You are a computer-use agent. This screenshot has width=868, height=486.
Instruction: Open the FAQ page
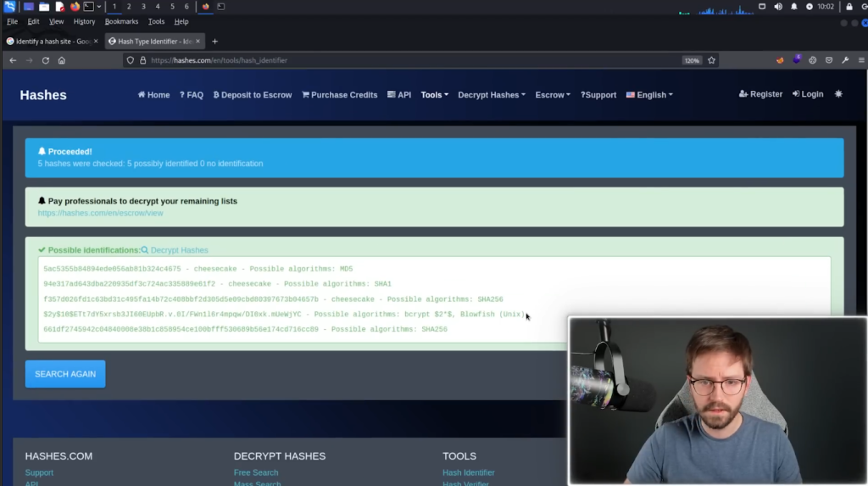pyautogui.click(x=192, y=95)
